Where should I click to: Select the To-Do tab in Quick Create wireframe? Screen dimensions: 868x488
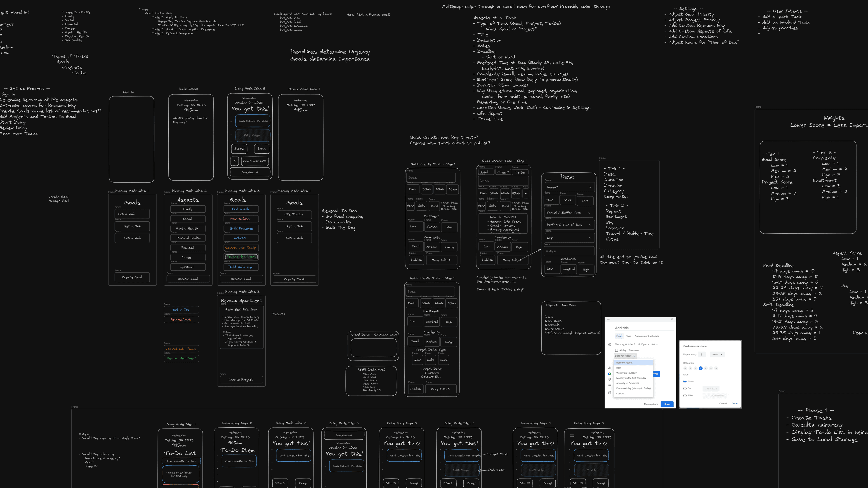(520, 172)
